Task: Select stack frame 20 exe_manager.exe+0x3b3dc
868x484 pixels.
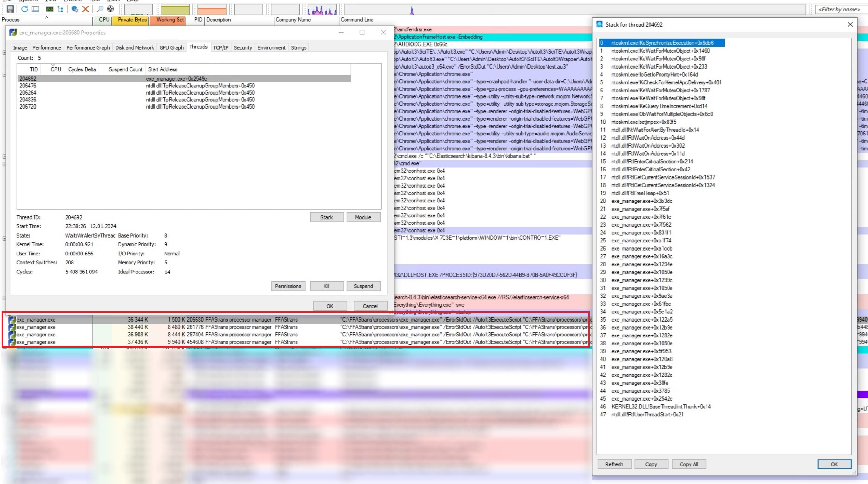Action: tap(641, 201)
